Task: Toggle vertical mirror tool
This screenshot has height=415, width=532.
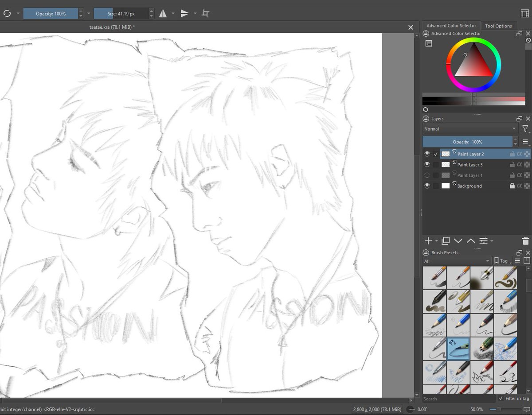Action: 185,13
